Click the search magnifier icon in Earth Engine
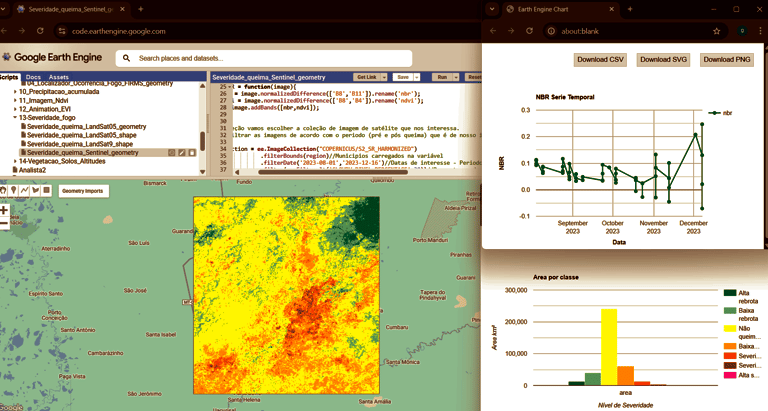The height and width of the screenshot is (411, 768). point(126,58)
